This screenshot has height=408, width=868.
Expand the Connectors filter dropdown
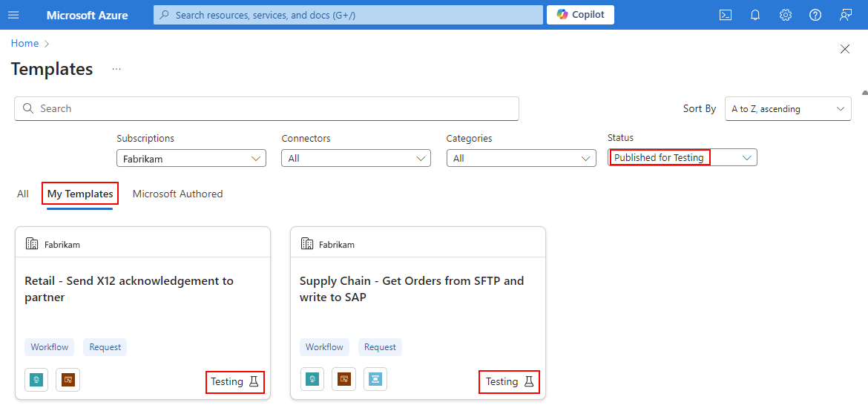356,158
